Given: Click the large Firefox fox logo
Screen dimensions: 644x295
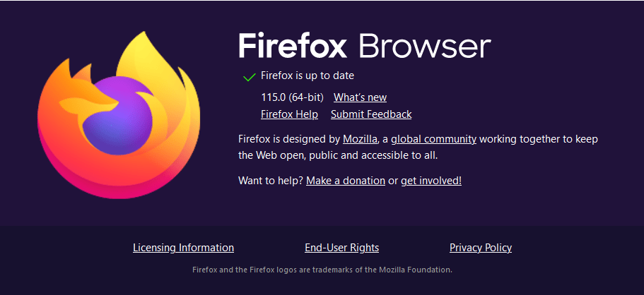Looking at the screenshot, I should pos(119,115).
